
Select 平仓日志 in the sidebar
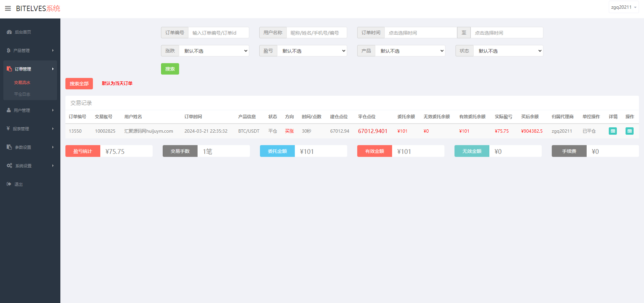(22, 94)
